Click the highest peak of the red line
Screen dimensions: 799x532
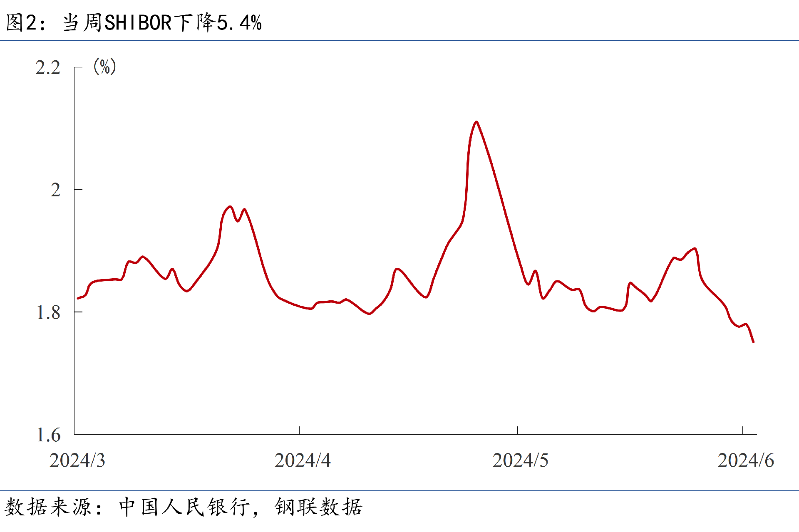pyautogui.click(x=476, y=122)
